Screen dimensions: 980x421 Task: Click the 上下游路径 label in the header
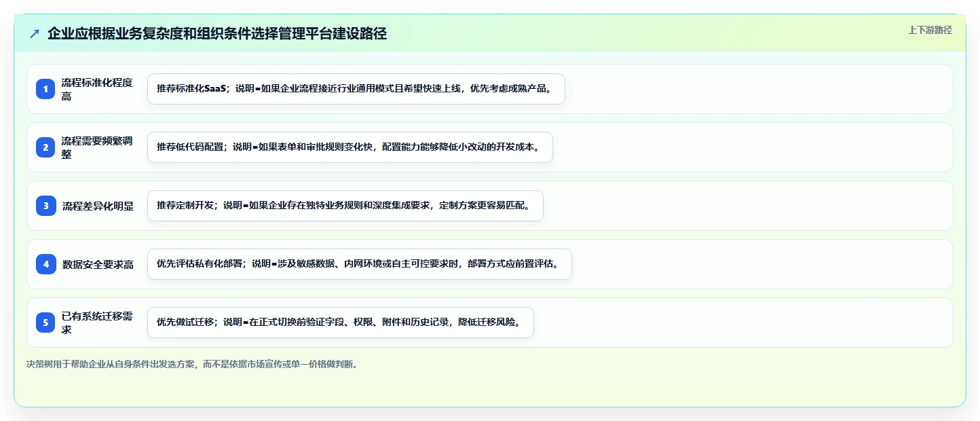tap(930, 30)
